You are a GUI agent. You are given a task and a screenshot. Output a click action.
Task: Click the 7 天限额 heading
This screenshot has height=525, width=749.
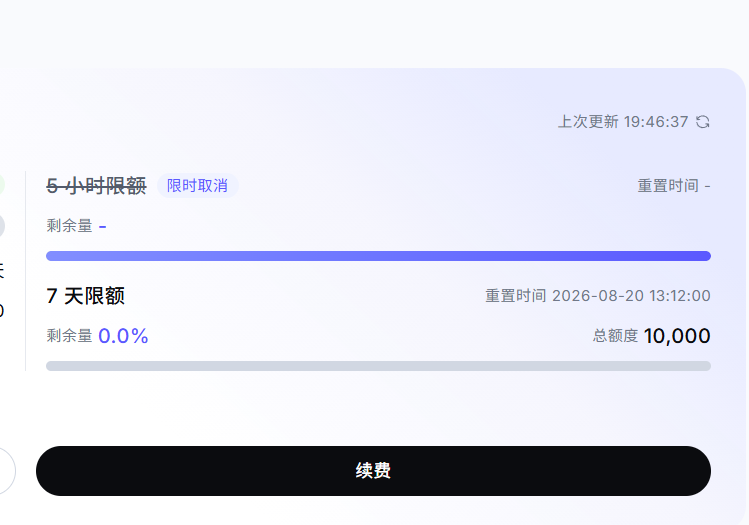point(86,296)
